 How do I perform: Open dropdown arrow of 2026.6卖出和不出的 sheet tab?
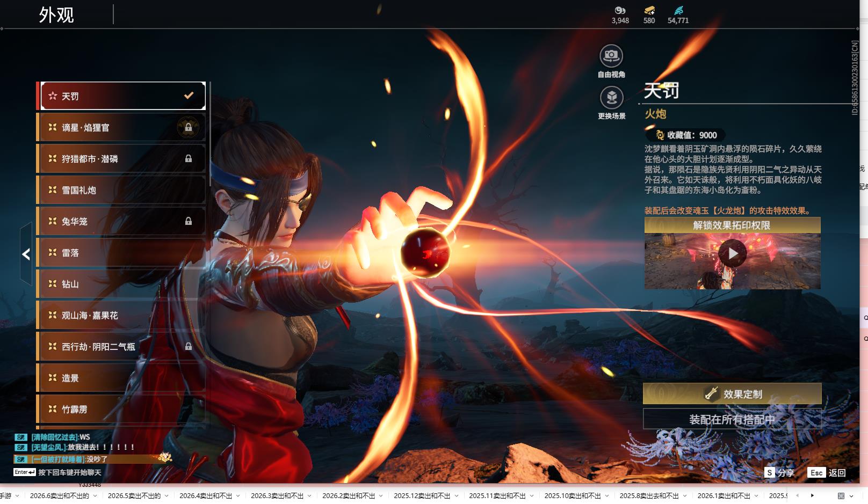point(95,496)
